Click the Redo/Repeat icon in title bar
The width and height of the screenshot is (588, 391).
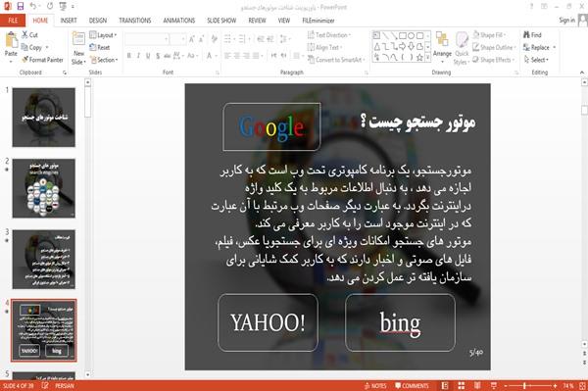50,6
